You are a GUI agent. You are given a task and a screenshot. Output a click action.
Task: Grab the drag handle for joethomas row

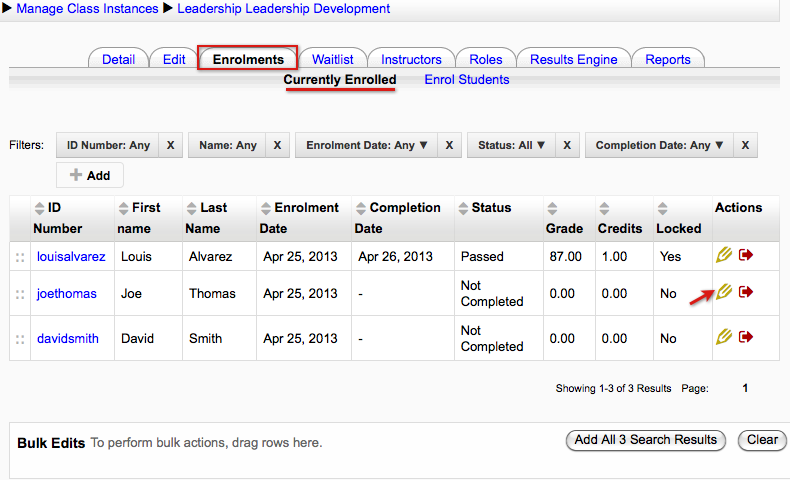(20, 294)
